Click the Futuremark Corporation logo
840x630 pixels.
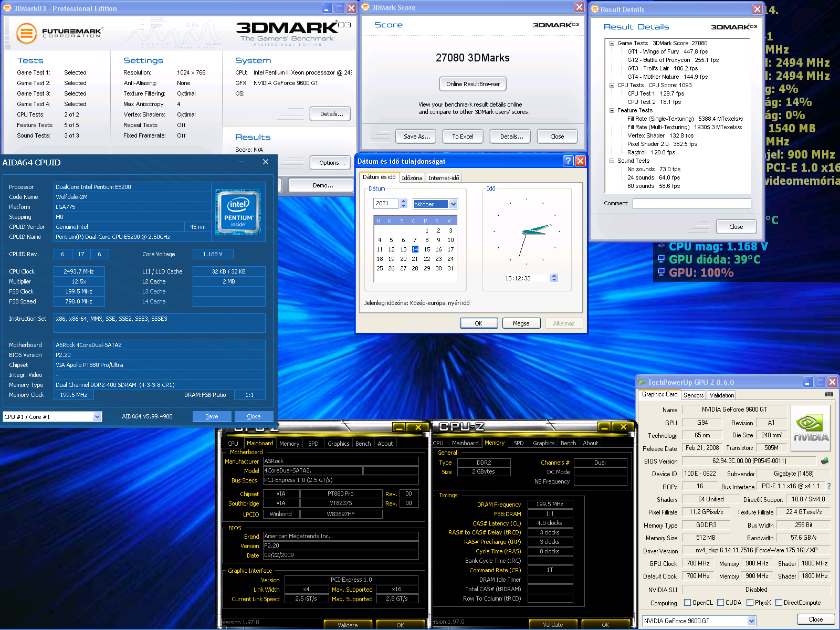(x=59, y=33)
